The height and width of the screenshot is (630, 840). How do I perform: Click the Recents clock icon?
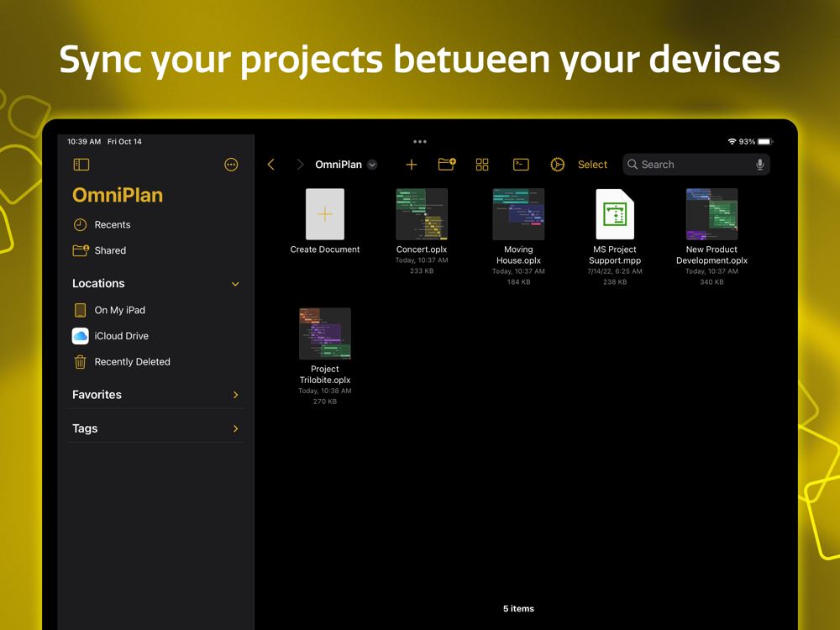click(x=80, y=224)
